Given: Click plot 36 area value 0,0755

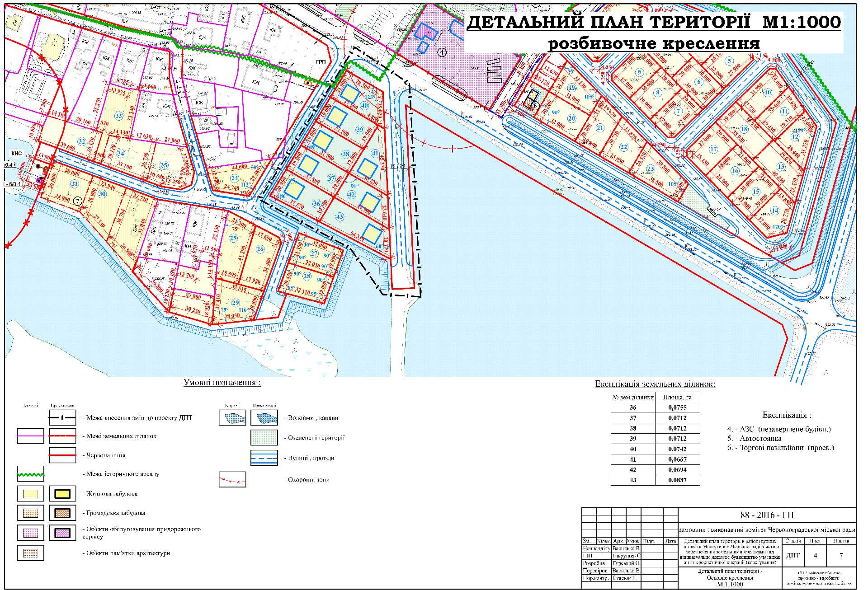Looking at the screenshot, I should point(677,407).
